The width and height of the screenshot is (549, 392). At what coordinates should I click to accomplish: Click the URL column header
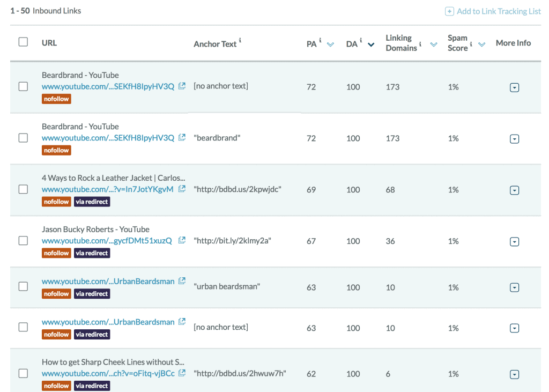coord(49,42)
